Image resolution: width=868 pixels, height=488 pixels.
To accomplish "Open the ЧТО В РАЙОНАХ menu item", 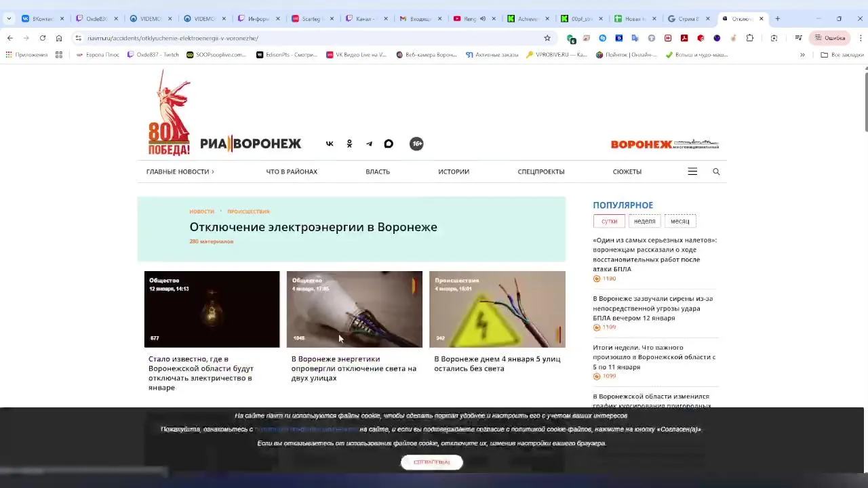I will [x=292, y=171].
